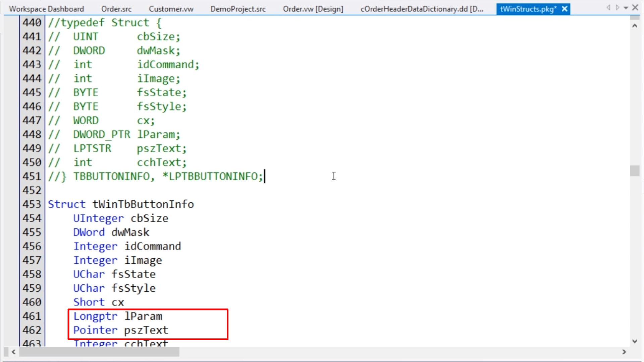This screenshot has height=362, width=644.
Task: Switch to Workspace Dashboard tab
Action: tap(46, 9)
